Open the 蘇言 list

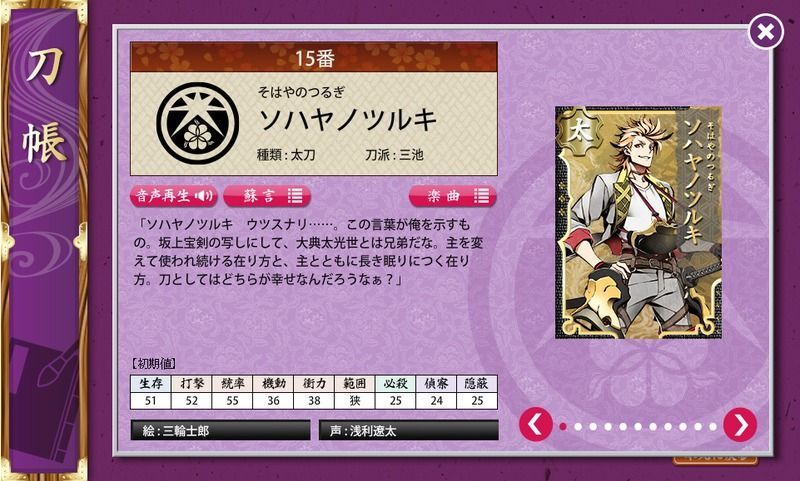pyautogui.click(x=267, y=196)
